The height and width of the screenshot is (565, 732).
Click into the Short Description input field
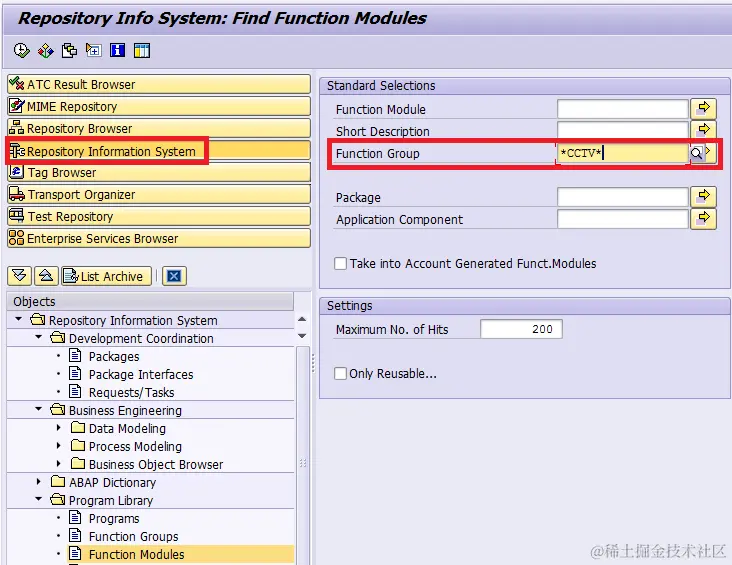[x=623, y=131]
